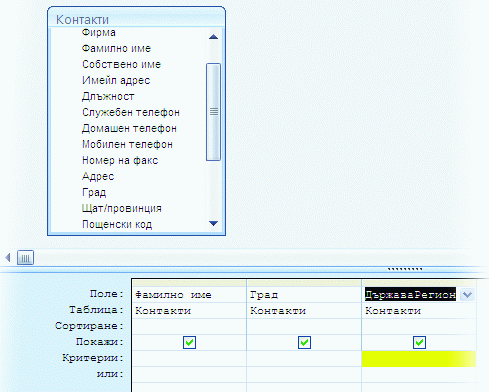Select the Номер на факс field
This screenshot has height=392, width=489.
(120, 160)
